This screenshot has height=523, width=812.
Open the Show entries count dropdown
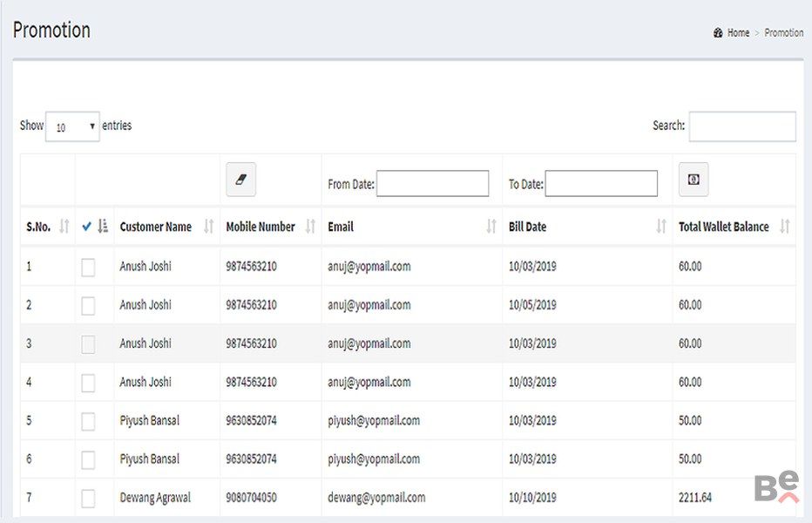tap(73, 126)
